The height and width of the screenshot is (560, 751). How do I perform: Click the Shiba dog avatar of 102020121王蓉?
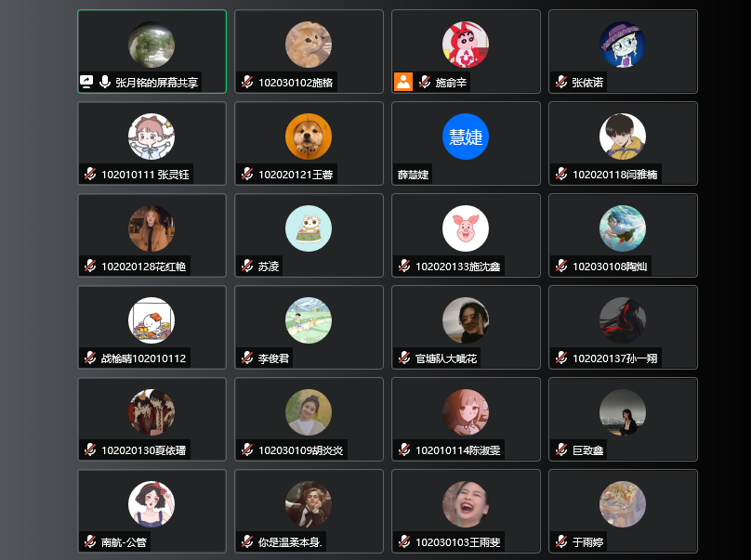pyautogui.click(x=309, y=137)
